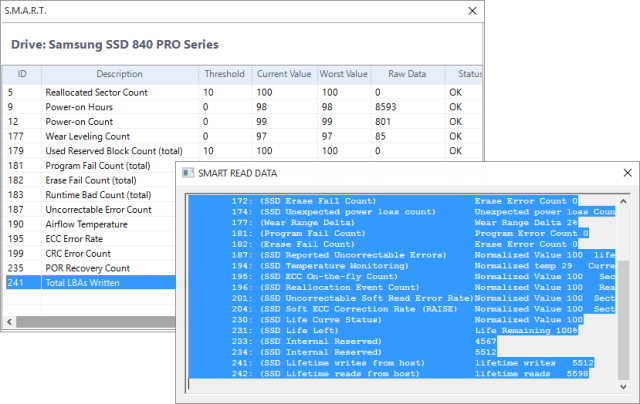Select the Total LBAs Written row
Screen dimensions: 640x404
point(90,282)
